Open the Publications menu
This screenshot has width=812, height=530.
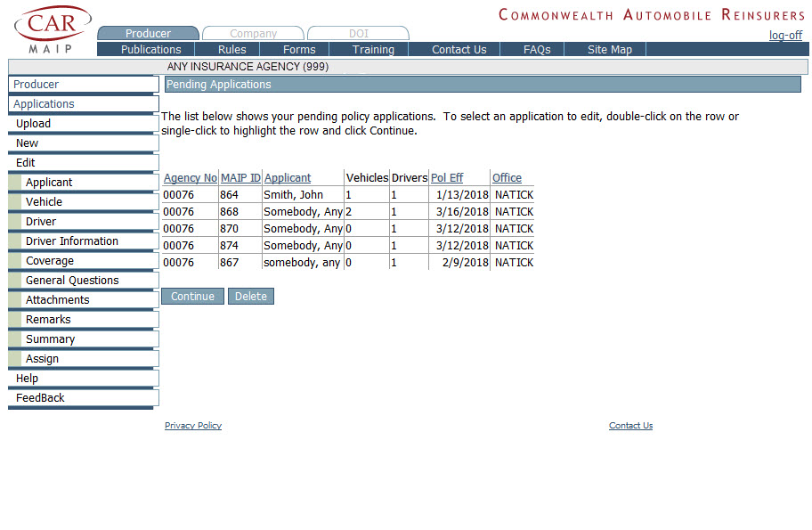(150, 50)
